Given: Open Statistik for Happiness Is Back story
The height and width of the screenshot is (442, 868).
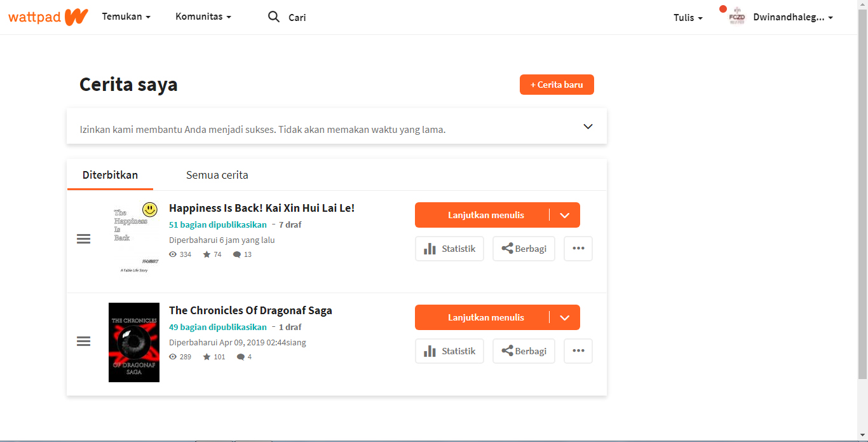Looking at the screenshot, I should (449, 248).
